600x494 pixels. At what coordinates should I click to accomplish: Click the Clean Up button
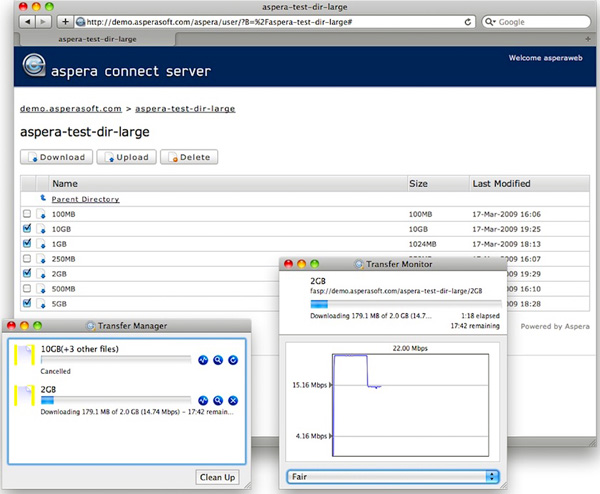pyautogui.click(x=217, y=476)
